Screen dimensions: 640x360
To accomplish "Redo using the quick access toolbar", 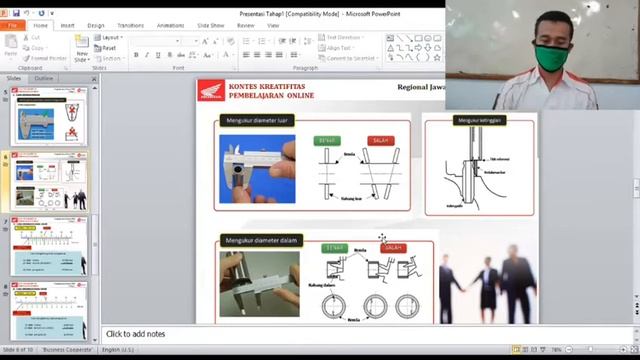I will point(41,13).
